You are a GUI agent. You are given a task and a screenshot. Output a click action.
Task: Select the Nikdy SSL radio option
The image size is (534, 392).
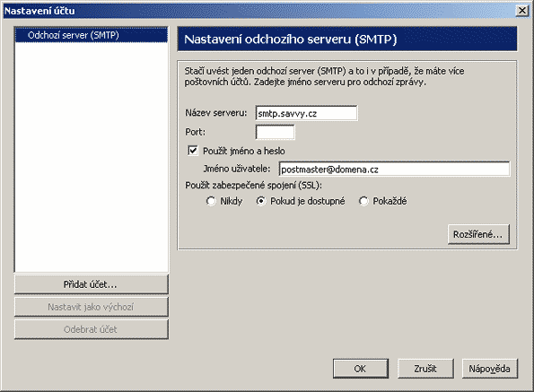(x=211, y=201)
